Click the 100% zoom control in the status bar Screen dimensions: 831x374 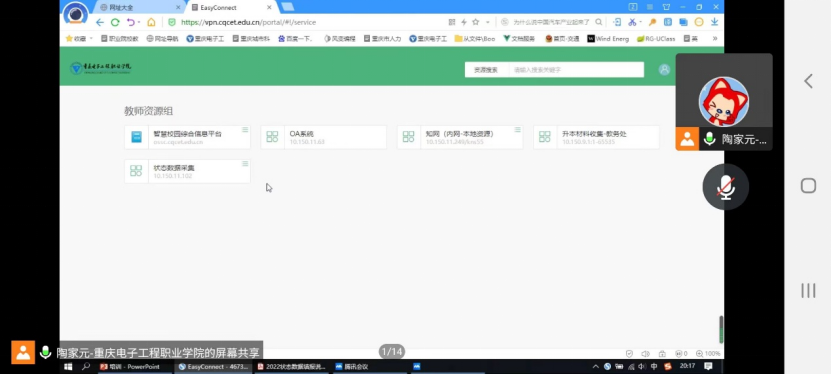tap(708, 353)
